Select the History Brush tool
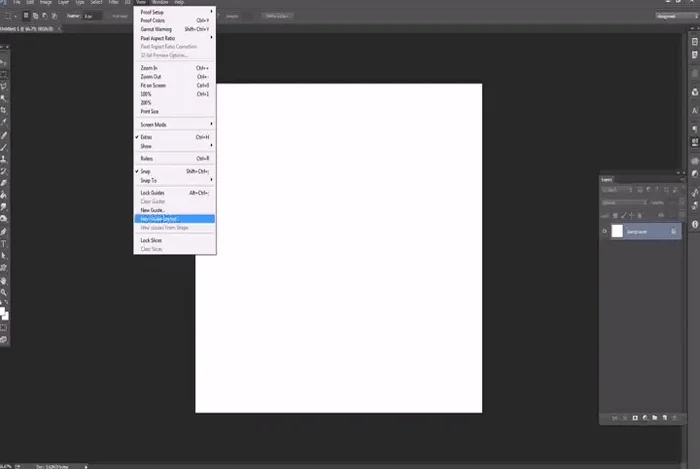This screenshot has height=469, width=700. (4, 171)
